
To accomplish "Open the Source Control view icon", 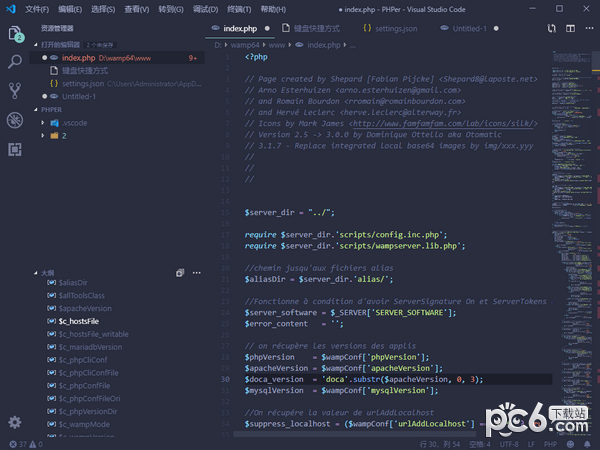I will click(15, 91).
